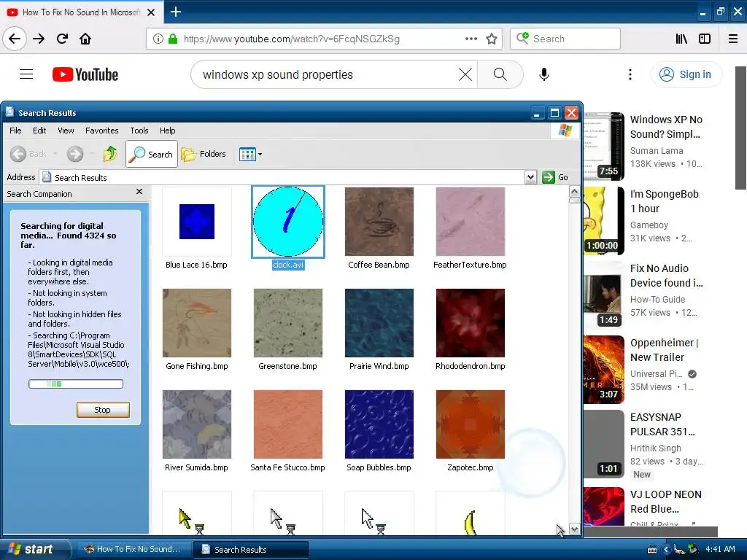Screen dimensions: 747x560
Task: Switch to How To Fix No Sound taskbar item
Action: pos(133,549)
